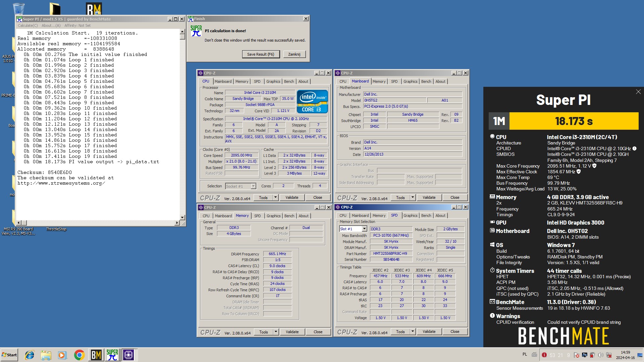Image resolution: width=644 pixels, height=362 pixels.
Task: Select the Recycle Bin desktop icon
Action: (x=18, y=8)
